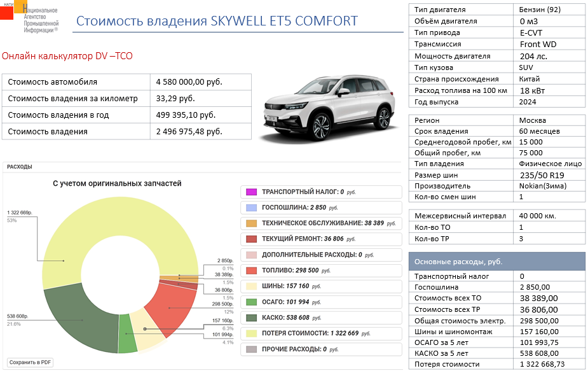
Task: Click the ДОПОЛНИТЕЛЬНЫЕ РАСХОДЫ pink swatch
Action: (251, 255)
